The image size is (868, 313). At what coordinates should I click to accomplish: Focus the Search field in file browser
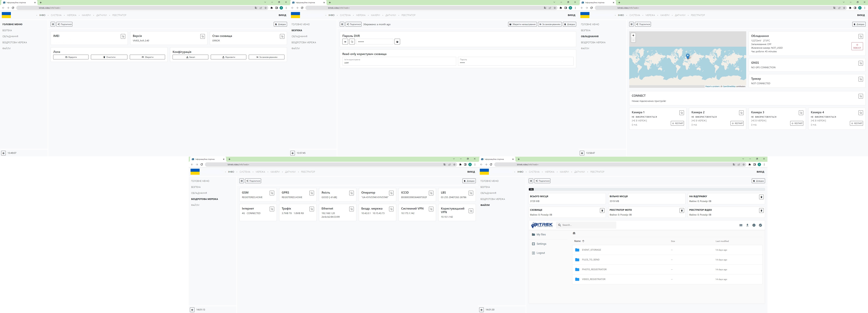586,225
